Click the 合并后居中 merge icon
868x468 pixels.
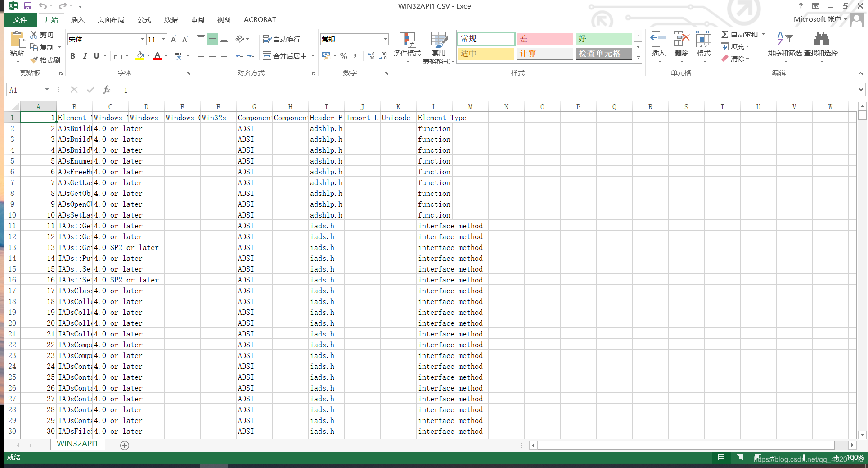click(x=286, y=55)
